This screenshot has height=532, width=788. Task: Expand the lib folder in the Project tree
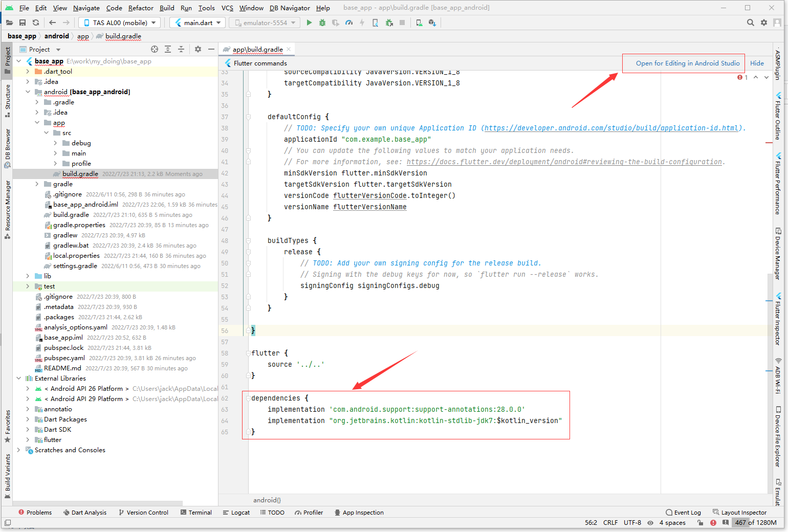(27, 276)
